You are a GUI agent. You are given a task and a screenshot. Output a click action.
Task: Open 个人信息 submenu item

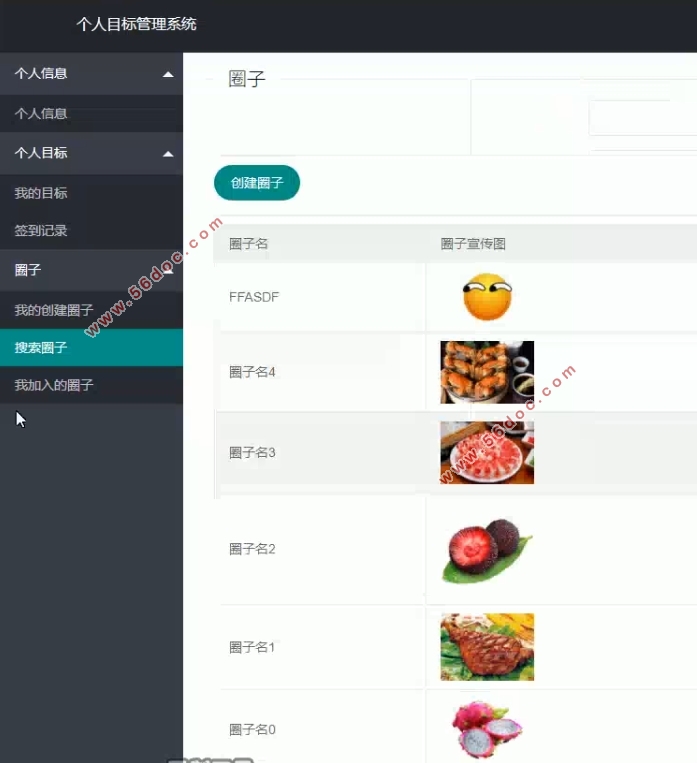tap(41, 114)
